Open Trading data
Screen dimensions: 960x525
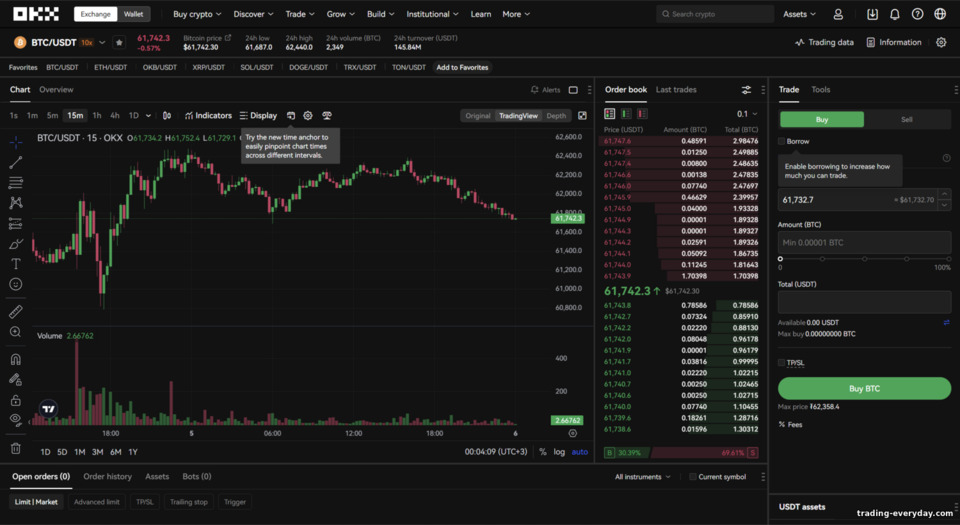(824, 42)
